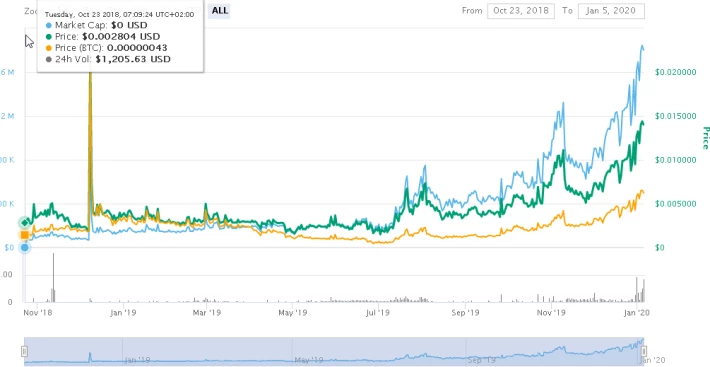Viewport: 710px width, 367px height.
Task: Click the "Nov '19" x-axis label
Action: point(551,312)
